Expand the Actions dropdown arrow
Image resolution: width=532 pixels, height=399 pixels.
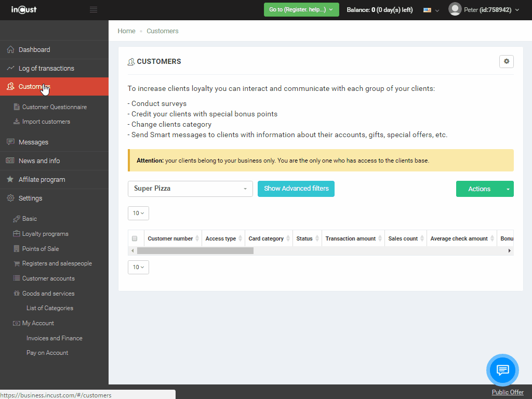point(507,189)
